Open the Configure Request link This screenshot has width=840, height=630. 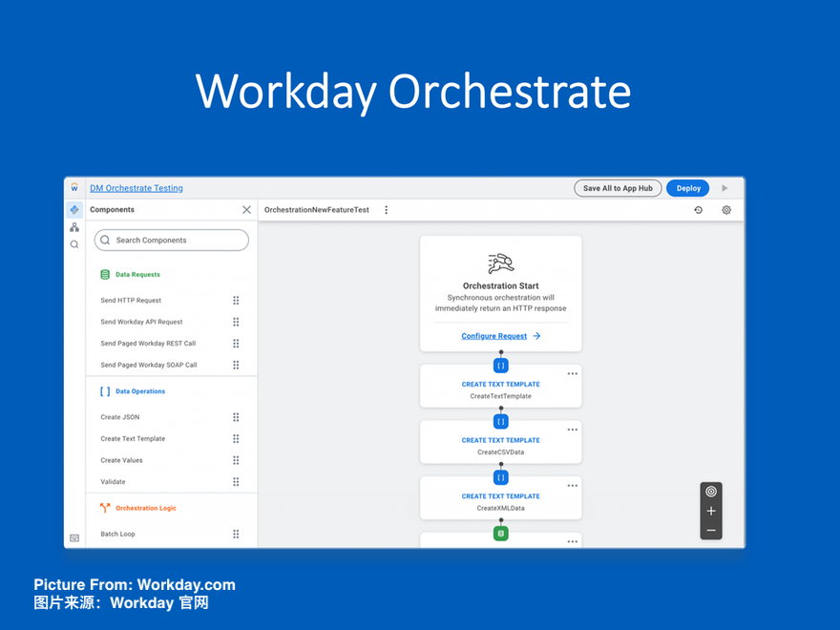click(493, 336)
